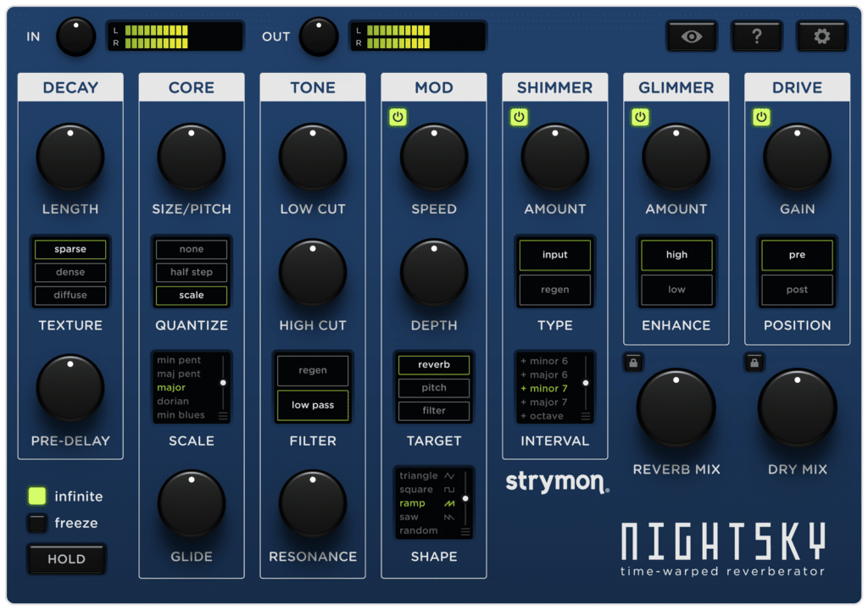Image resolution: width=868 pixels, height=610 pixels.
Task: Lock the Dry Mix knob with padlock icon
Action: point(753,362)
